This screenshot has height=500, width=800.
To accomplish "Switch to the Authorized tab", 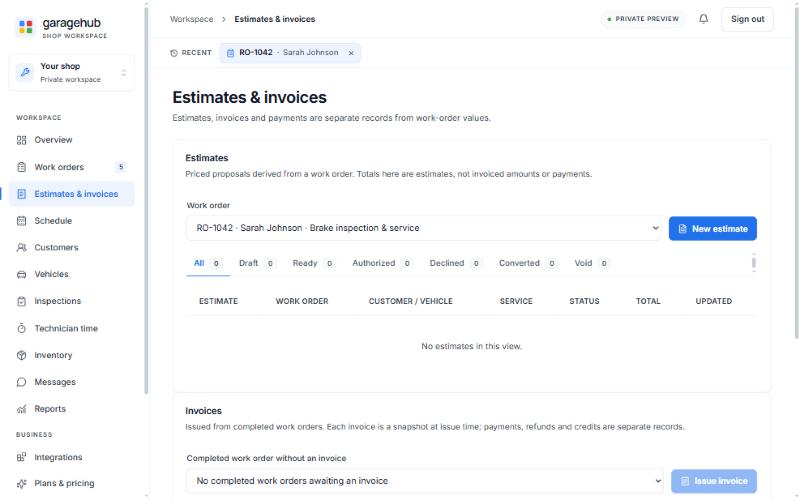I will 382,263.
